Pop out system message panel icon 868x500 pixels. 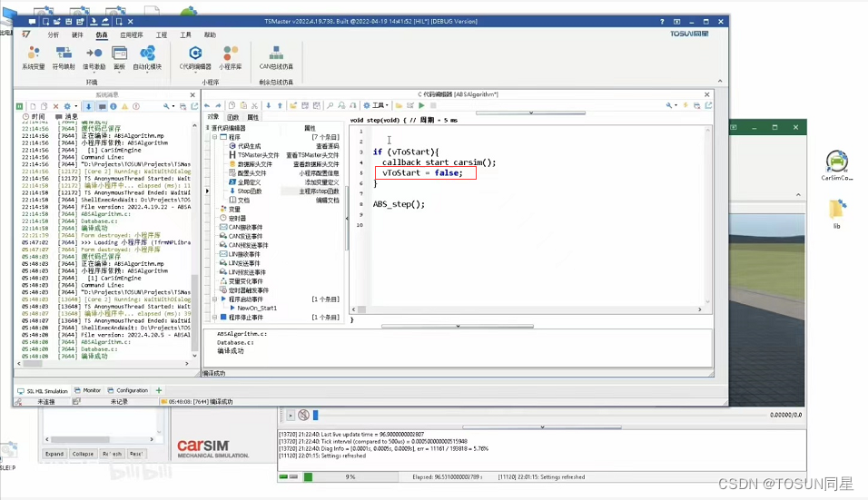click(194, 106)
